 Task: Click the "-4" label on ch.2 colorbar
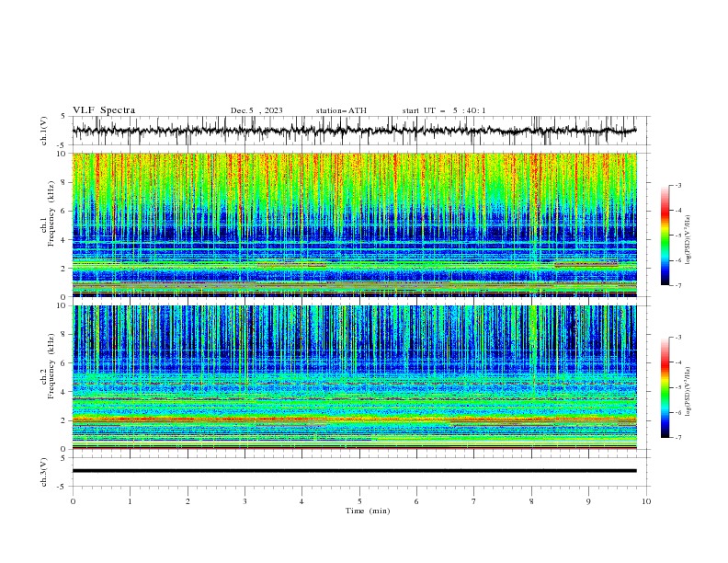click(677, 362)
